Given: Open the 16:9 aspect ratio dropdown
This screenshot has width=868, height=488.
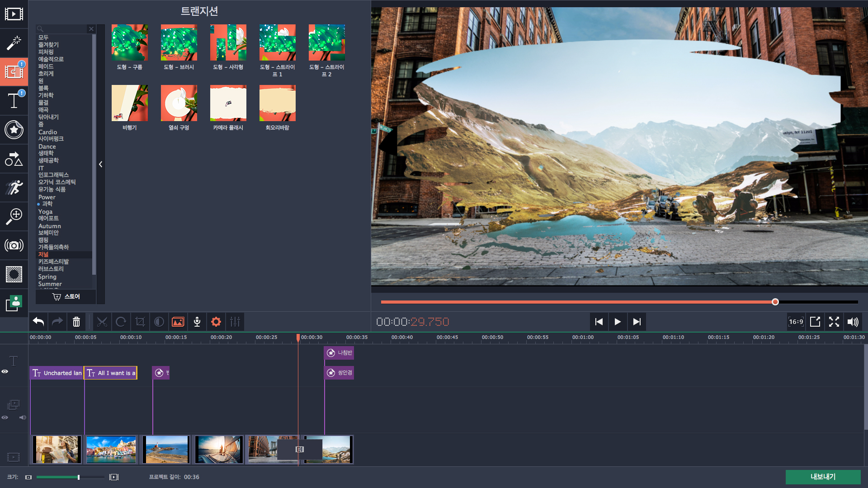Looking at the screenshot, I should tap(796, 322).
